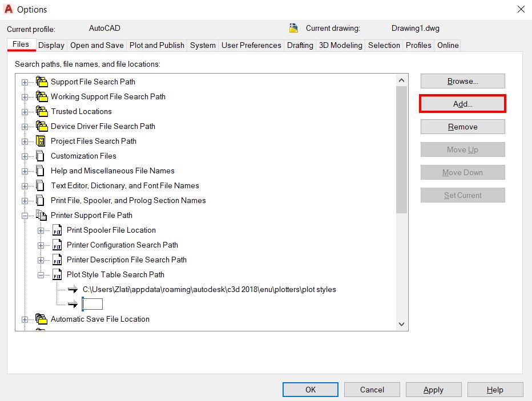
Task: Click the file list vertical scrollbar thumb
Action: click(x=402, y=150)
